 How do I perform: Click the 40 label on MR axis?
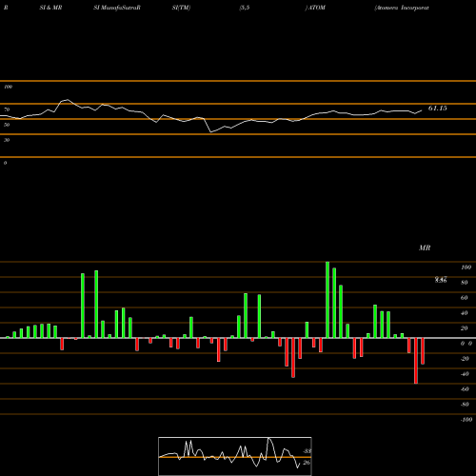tap(464, 313)
